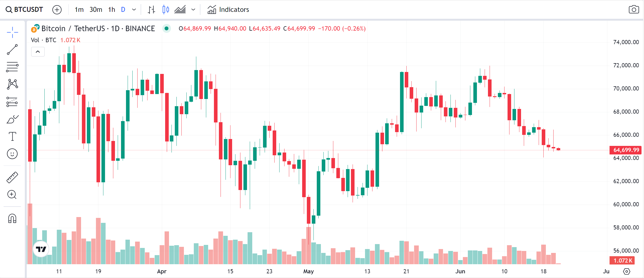Click the zoom in tool

click(x=12, y=195)
